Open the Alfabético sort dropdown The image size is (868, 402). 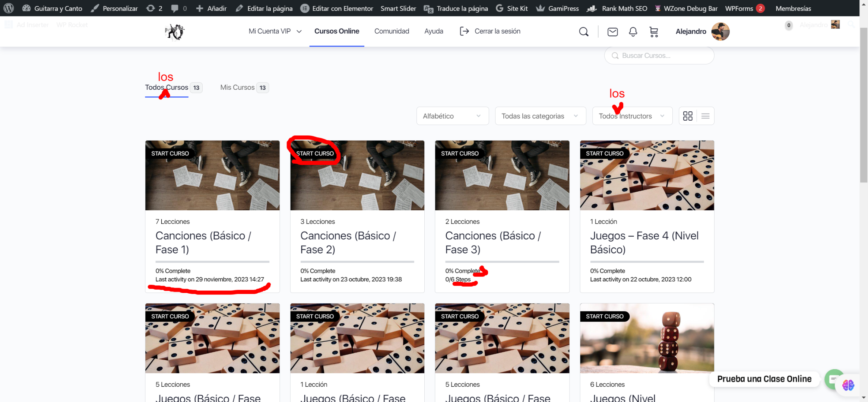coord(452,116)
